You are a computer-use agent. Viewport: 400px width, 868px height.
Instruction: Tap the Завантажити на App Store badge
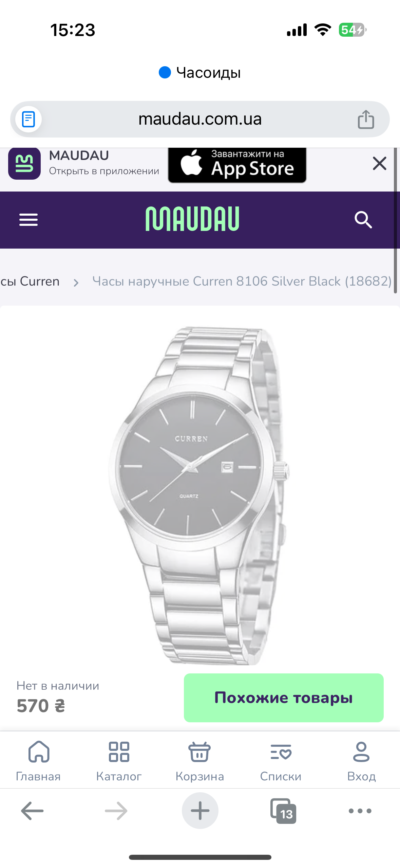[237, 165]
